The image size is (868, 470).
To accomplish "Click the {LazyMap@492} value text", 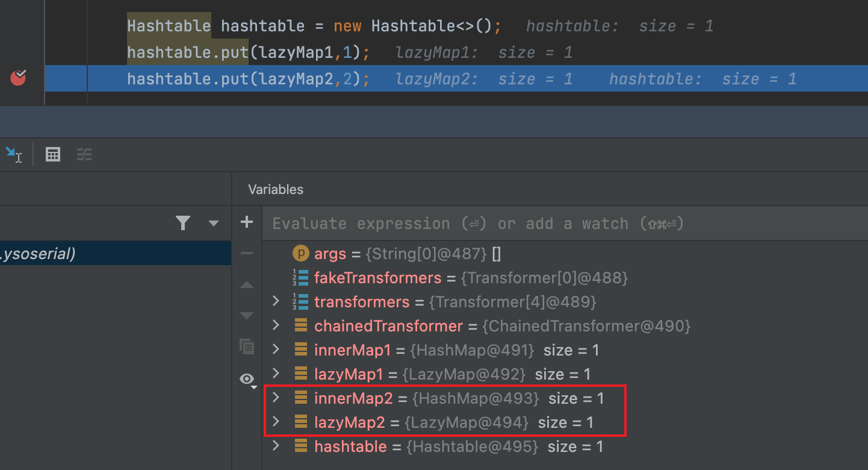I will [x=464, y=374].
